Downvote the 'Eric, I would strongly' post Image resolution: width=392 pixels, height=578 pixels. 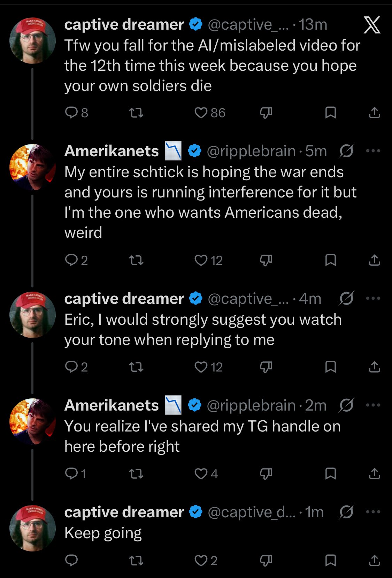[266, 367]
